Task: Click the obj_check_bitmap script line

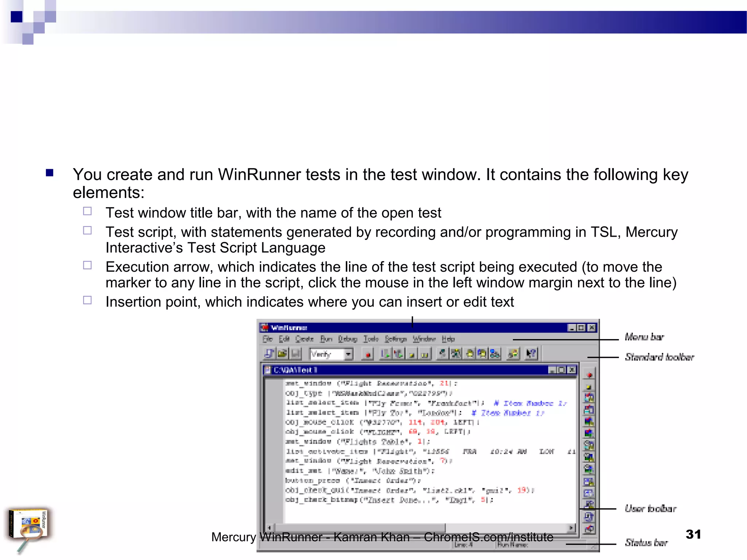Action: tap(389, 500)
